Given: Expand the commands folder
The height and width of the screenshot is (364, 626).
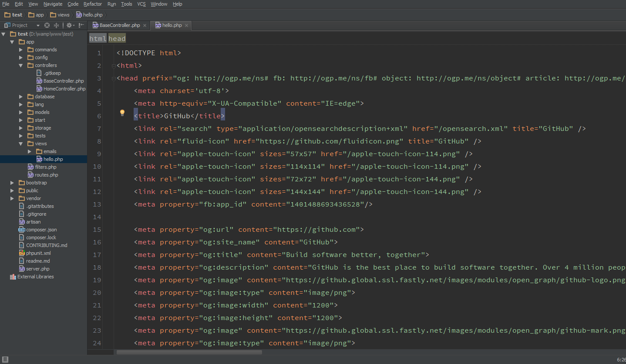Looking at the screenshot, I should pyautogui.click(x=21, y=50).
